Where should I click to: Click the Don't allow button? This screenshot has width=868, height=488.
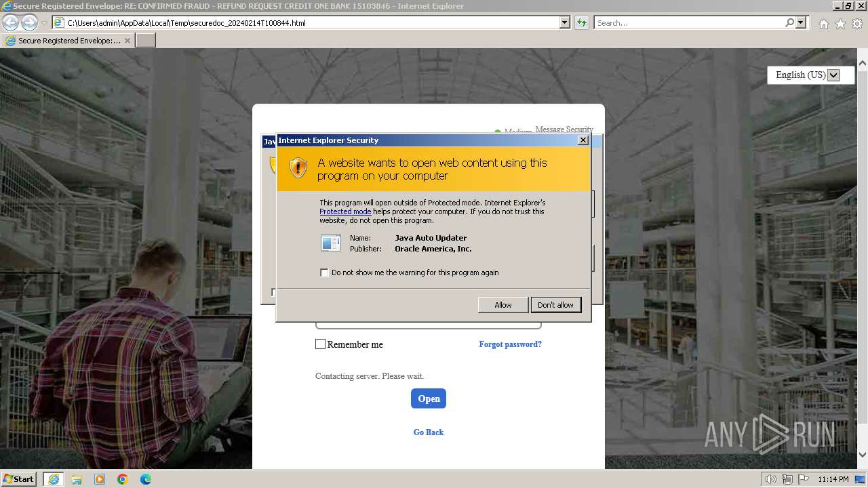pos(555,305)
